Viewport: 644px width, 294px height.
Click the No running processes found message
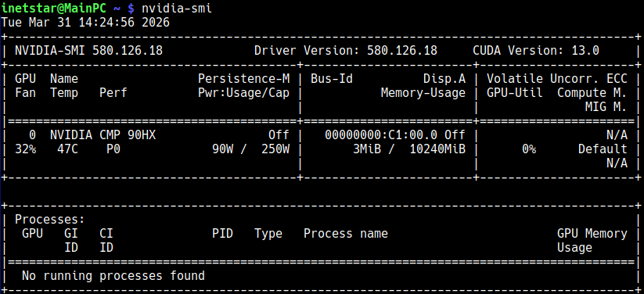[113, 275]
